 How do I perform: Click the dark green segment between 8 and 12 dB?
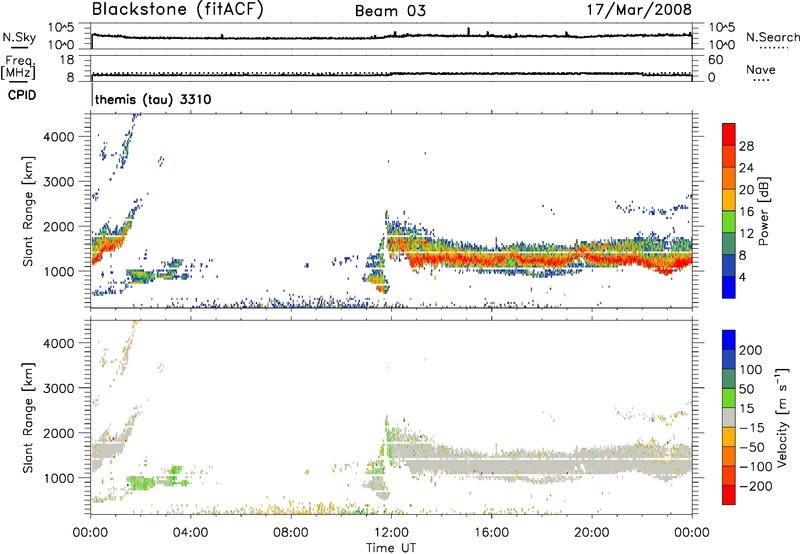(729, 243)
